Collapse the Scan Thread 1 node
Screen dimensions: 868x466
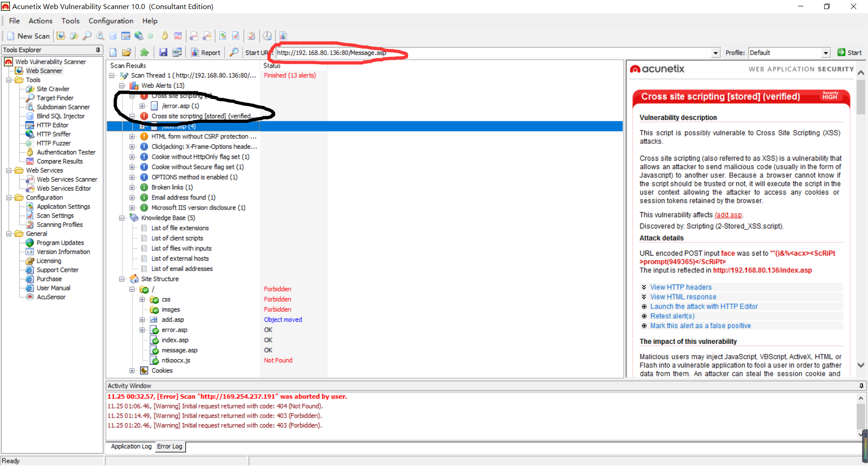pyautogui.click(x=112, y=76)
